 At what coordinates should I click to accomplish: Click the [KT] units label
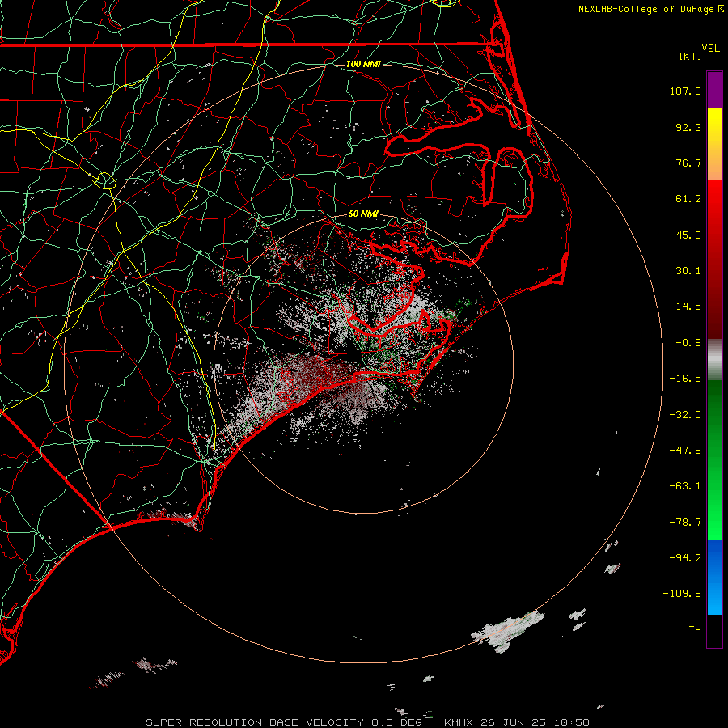tap(691, 56)
